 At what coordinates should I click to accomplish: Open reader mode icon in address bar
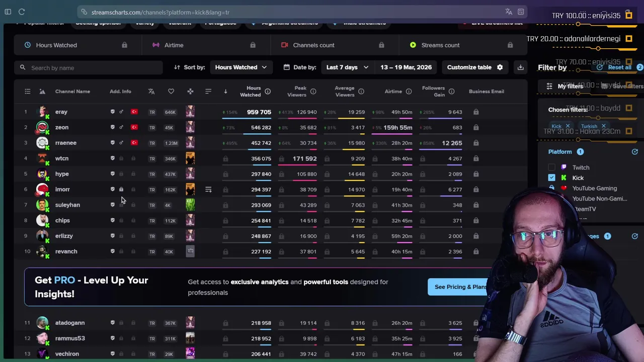[x=521, y=12]
